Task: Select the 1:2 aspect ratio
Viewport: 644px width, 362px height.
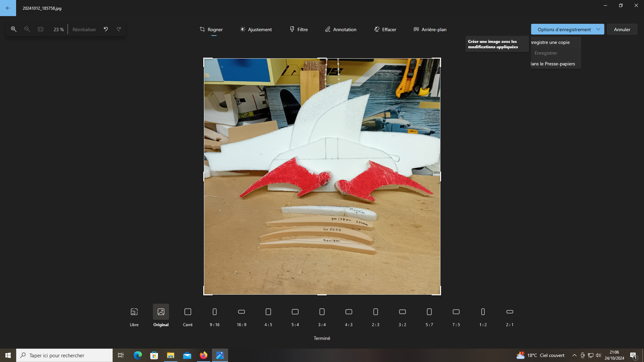Action: (483, 316)
